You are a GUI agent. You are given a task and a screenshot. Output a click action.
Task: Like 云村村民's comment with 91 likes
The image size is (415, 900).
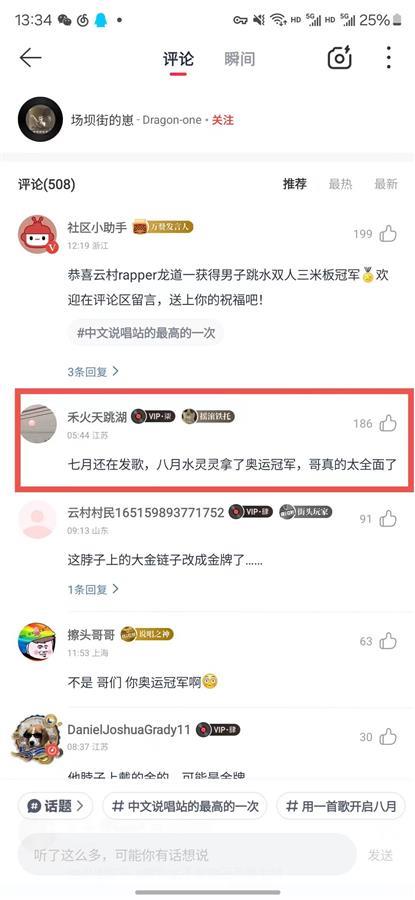[x=389, y=519]
